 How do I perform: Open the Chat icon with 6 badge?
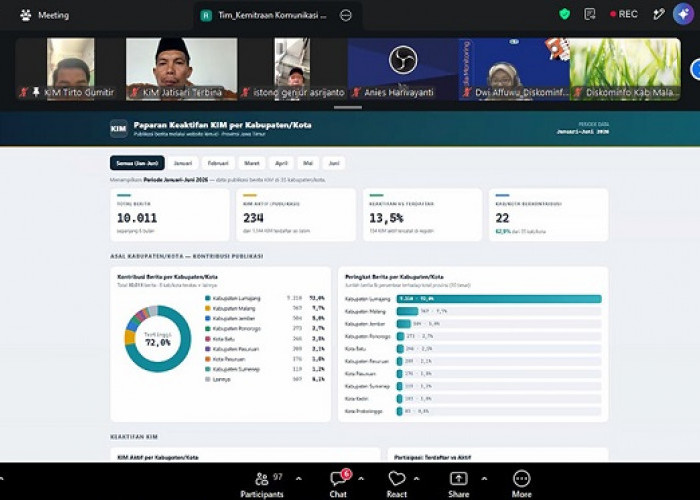click(340, 478)
